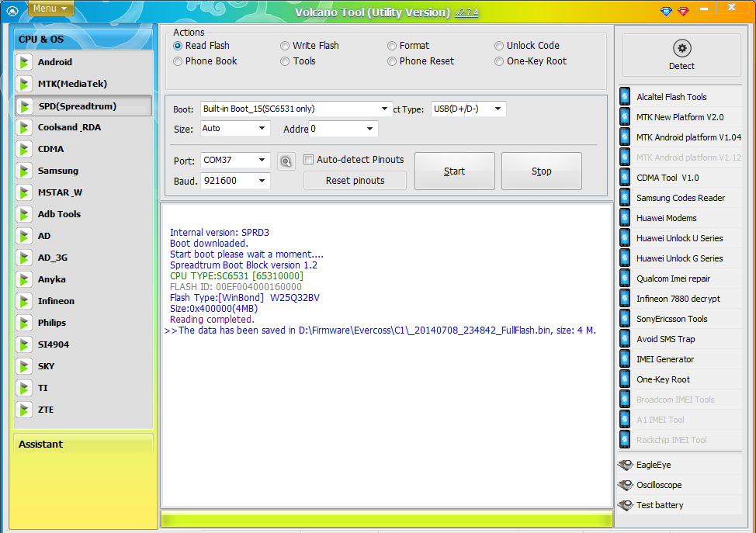The image size is (756, 533).
Task: Select the Anyka platform entry
Action: point(83,279)
